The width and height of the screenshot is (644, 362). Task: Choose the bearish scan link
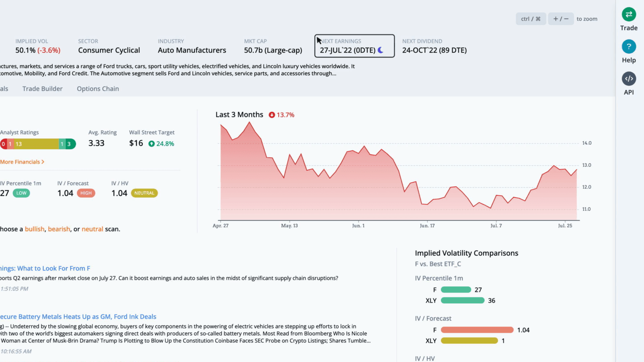point(59,229)
